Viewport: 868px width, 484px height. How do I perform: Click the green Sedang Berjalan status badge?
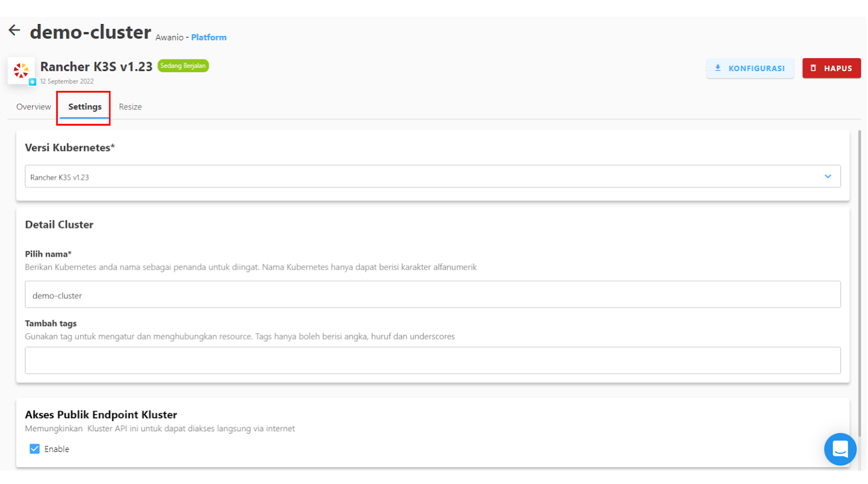[x=183, y=66]
